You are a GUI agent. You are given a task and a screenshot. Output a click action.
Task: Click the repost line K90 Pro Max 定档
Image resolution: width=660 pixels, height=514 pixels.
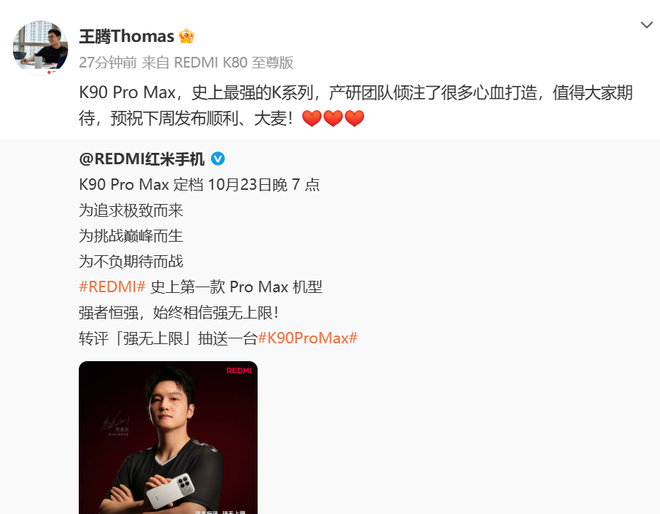coord(199,184)
